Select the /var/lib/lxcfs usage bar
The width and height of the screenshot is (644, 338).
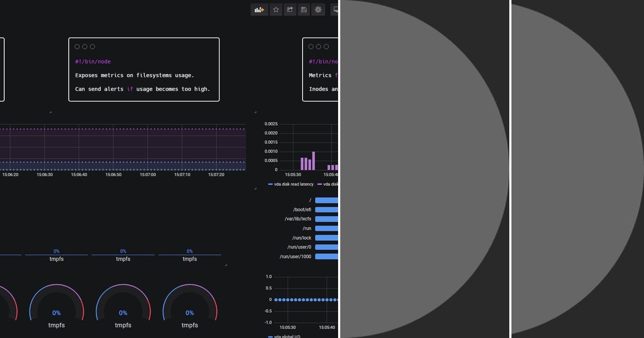[x=327, y=219]
